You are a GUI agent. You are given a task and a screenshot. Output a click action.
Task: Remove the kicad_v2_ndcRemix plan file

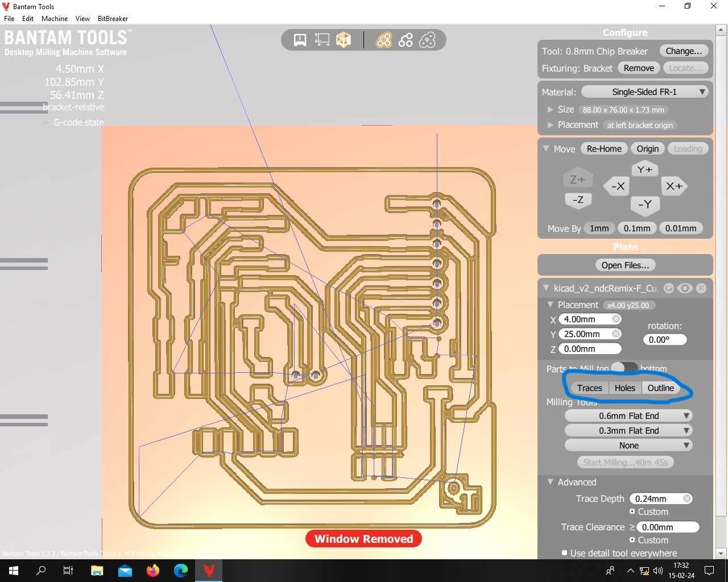[x=701, y=288]
